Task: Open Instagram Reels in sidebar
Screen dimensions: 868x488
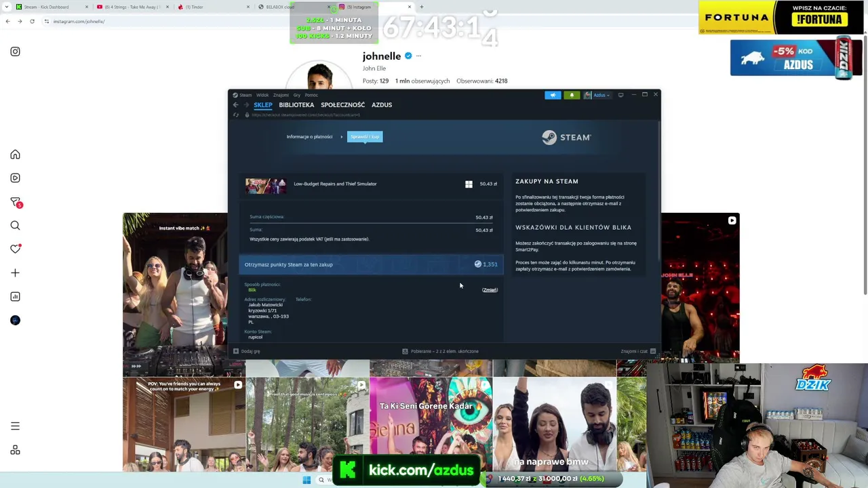Action: [x=15, y=178]
